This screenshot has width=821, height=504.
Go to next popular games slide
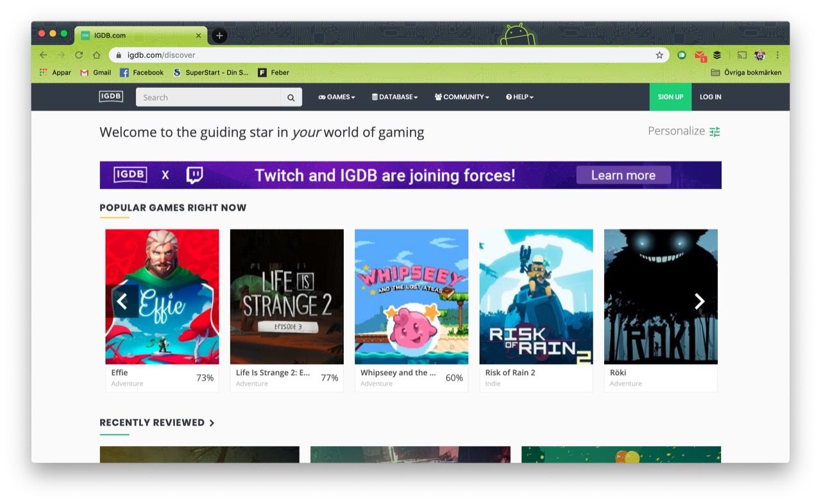699,301
